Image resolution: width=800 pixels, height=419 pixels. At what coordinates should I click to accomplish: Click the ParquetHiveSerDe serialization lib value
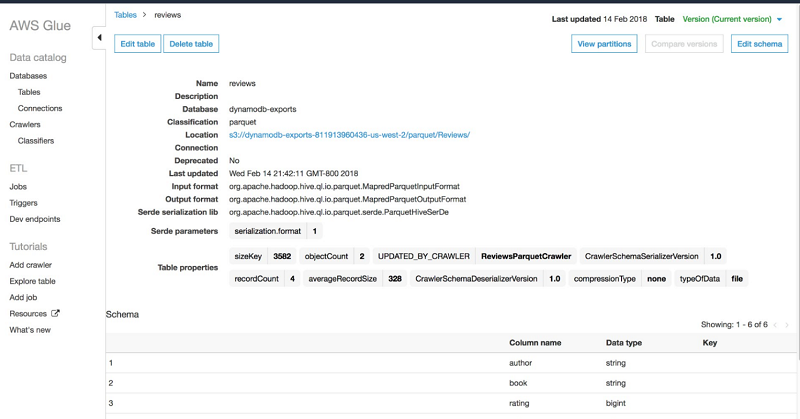pos(339,212)
